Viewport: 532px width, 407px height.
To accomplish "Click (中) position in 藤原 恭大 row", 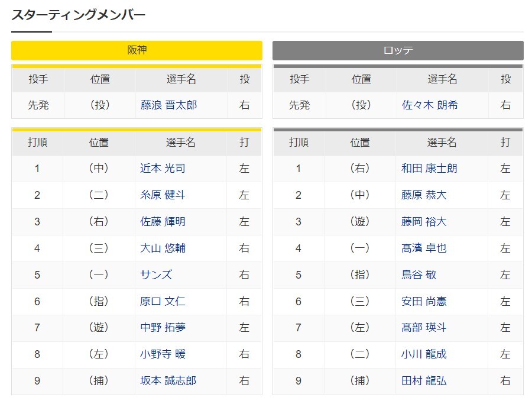I will coord(360,195).
